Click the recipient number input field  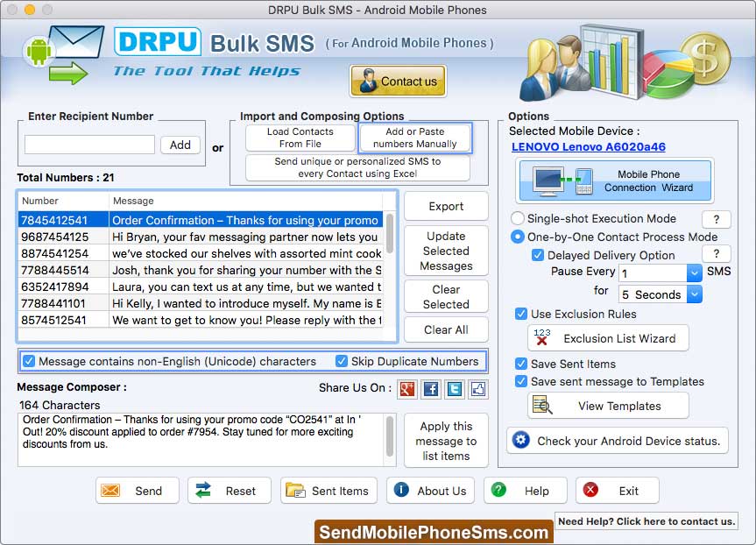(89, 145)
